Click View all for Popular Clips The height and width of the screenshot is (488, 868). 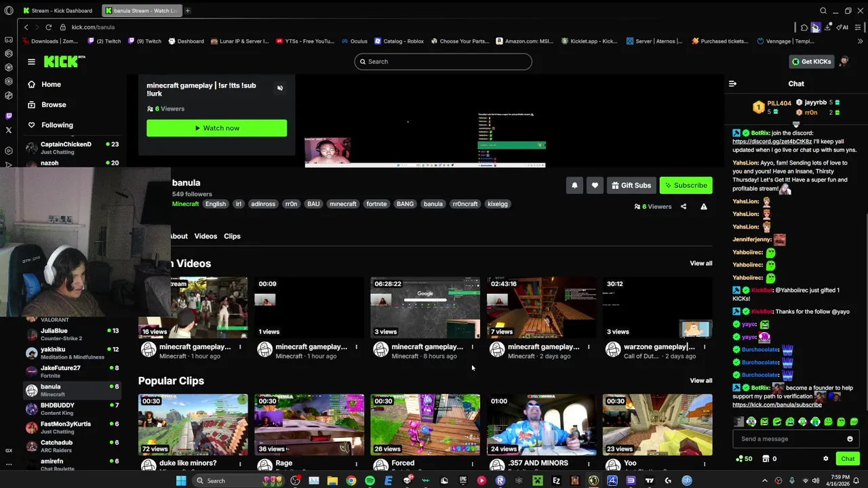click(x=701, y=380)
